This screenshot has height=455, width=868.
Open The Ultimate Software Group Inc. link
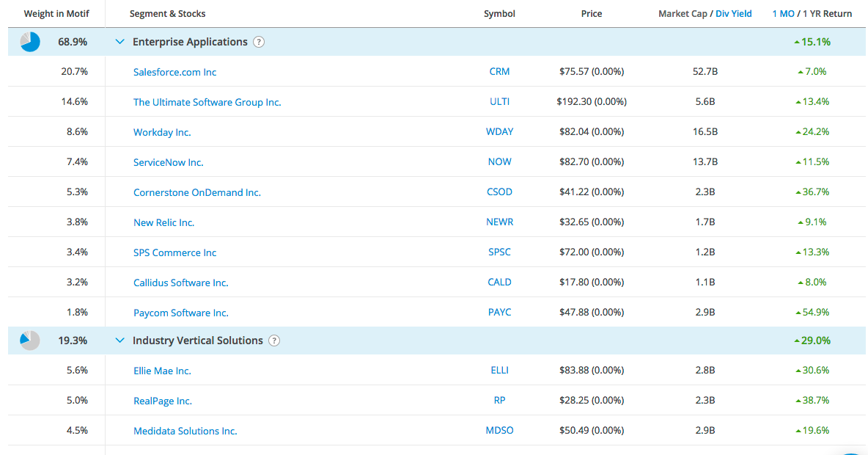click(207, 102)
